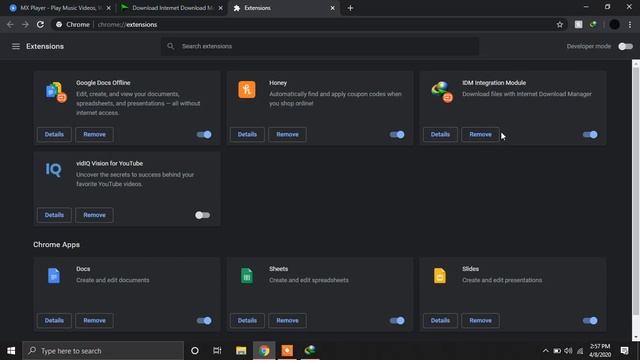
Task: Open the Chrome profile avatar
Action: [614, 24]
